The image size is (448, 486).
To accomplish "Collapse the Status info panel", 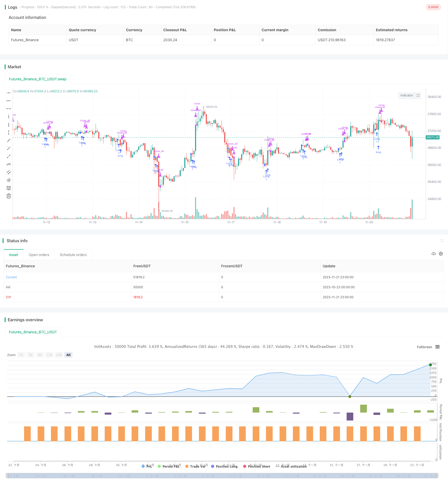I will [x=442, y=240].
